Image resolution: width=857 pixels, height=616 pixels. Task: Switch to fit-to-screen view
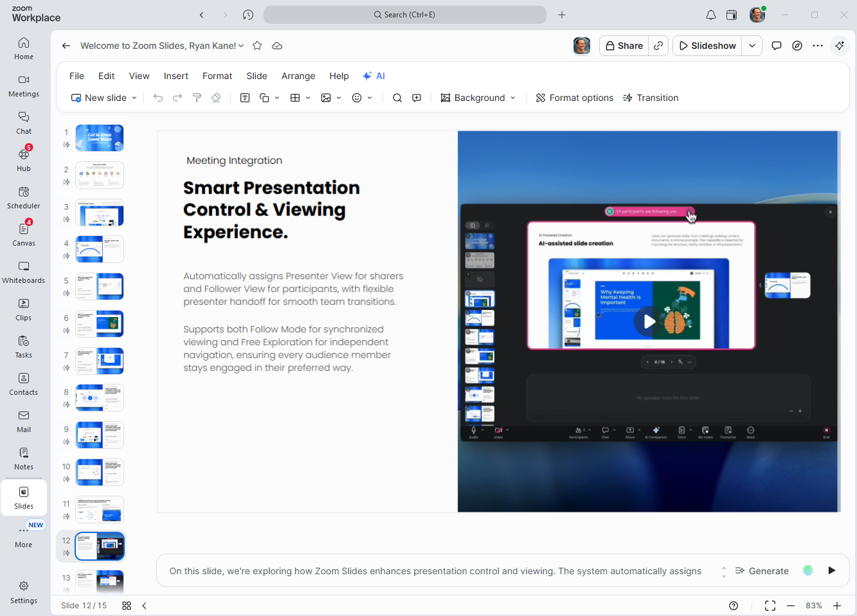770,606
